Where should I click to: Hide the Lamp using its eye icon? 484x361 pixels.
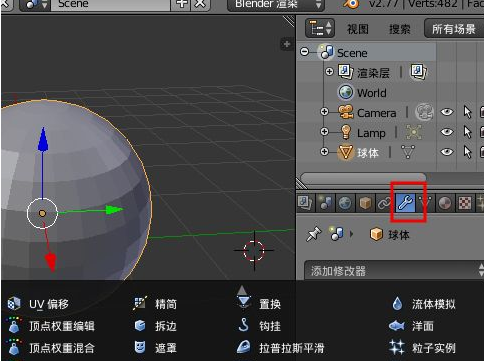(x=447, y=132)
